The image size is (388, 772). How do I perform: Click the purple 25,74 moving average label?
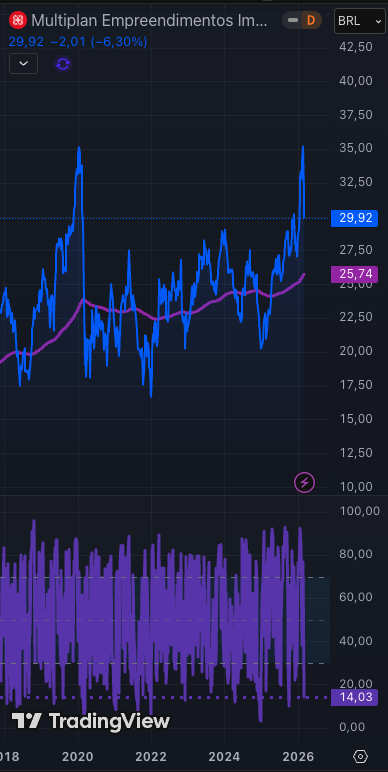(355, 274)
